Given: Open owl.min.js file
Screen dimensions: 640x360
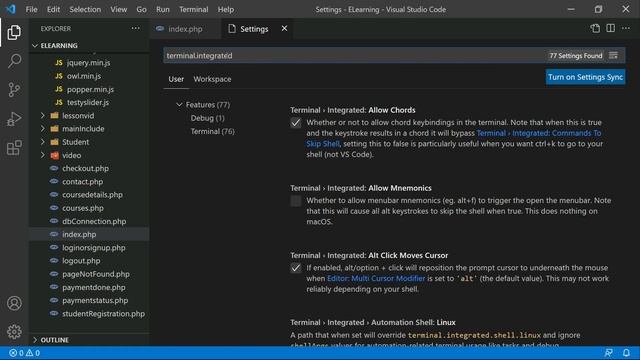Looking at the screenshot, I should (x=84, y=76).
